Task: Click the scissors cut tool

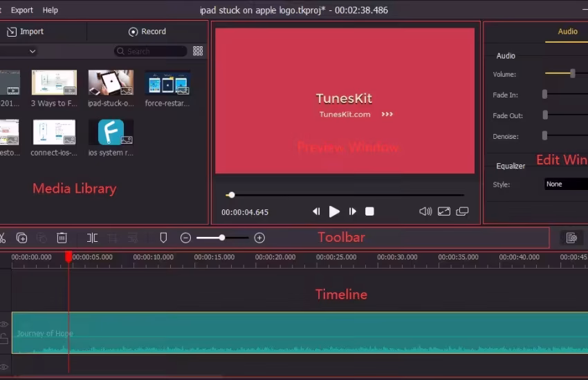Action: [x=2, y=238]
